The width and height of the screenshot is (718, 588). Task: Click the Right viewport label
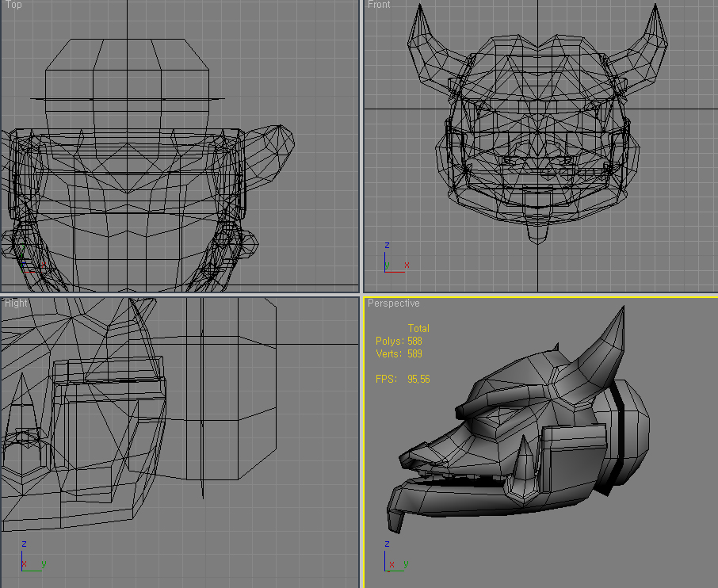[16, 303]
